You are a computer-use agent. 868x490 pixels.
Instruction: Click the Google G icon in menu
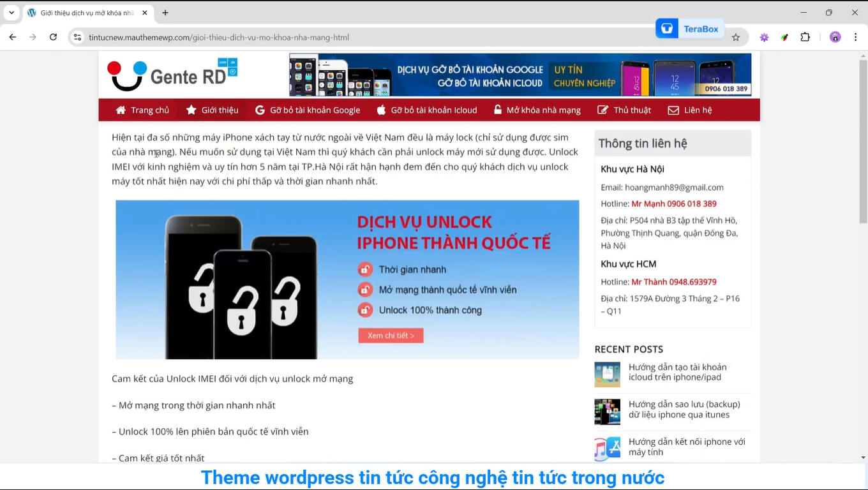pyautogui.click(x=260, y=110)
